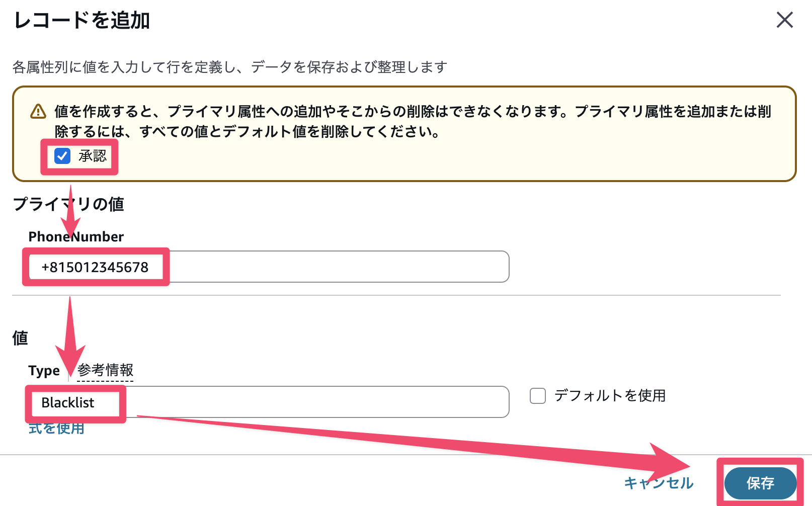This screenshot has height=506, width=812.
Task: Click the PhoneNumber field label
Action: tap(75, 236)
